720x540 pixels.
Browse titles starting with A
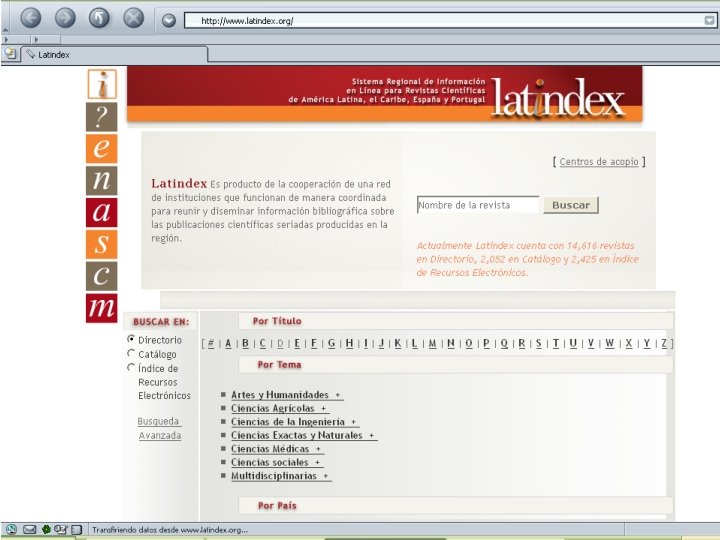(228, 343)
